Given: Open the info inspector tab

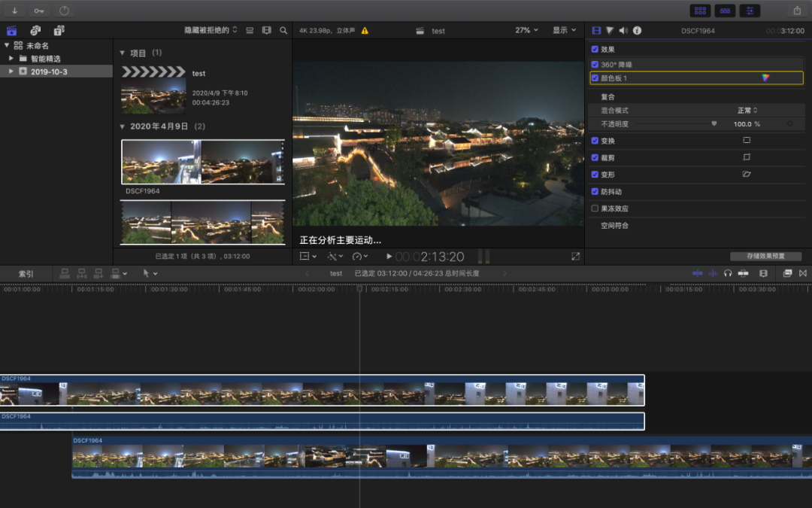Looking at the screenshot, I should [x=637, y=31].
